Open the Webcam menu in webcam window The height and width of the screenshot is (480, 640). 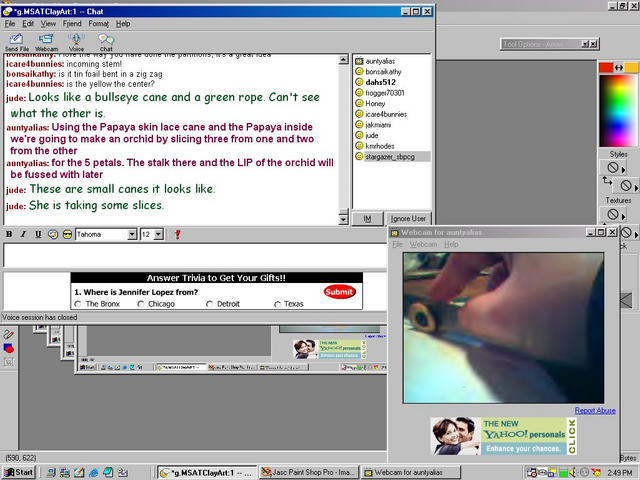[423, 244]
